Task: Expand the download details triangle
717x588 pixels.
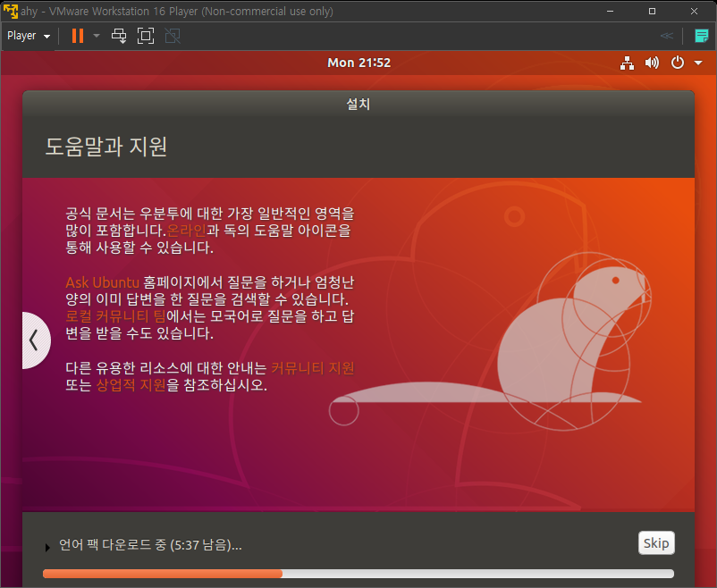Action: point(47,547)
